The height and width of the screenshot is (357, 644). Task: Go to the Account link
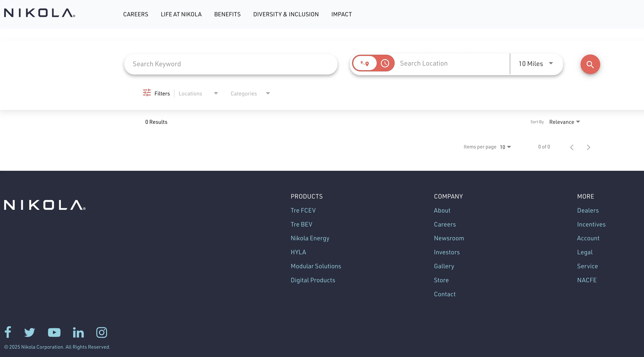(x=588, y=238)
